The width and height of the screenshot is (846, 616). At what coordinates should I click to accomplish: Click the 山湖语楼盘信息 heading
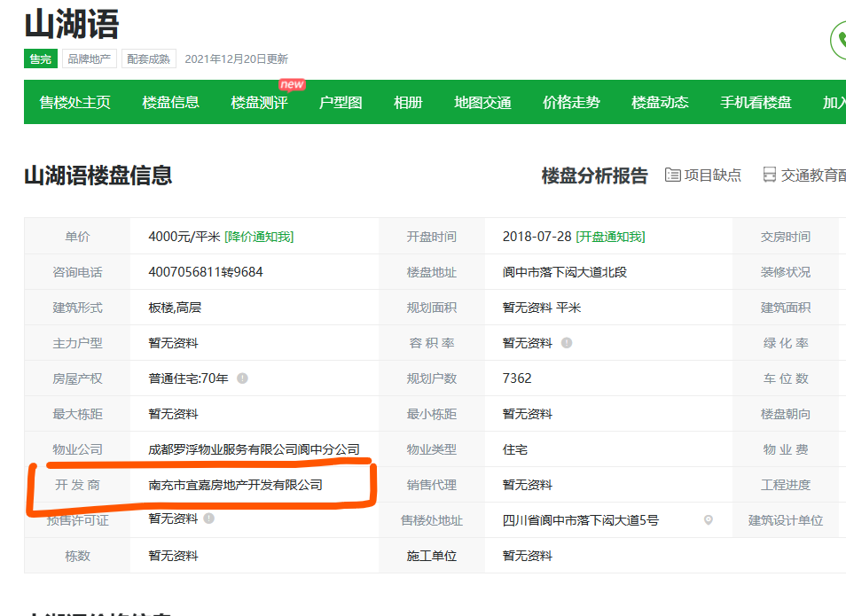pyautogui.click(x=98, y=175)
